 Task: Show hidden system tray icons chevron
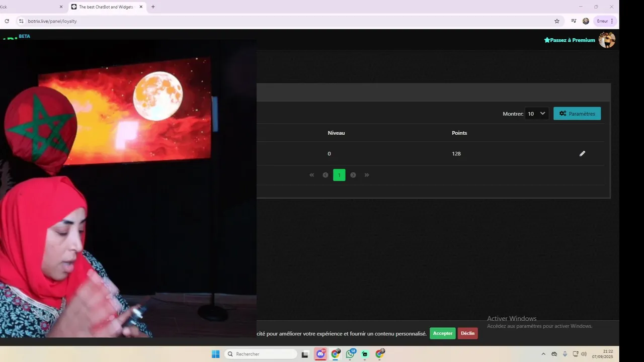(543, 354)
